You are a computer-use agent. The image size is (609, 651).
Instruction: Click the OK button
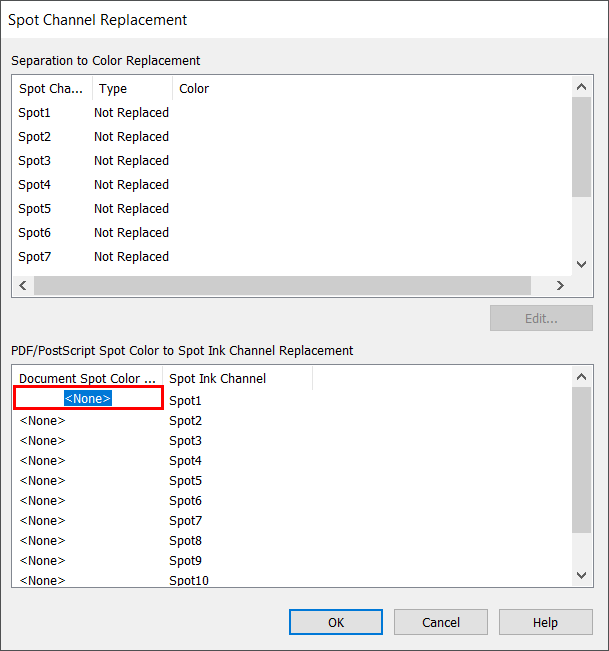pyautogui.click(x=336, y=622)
